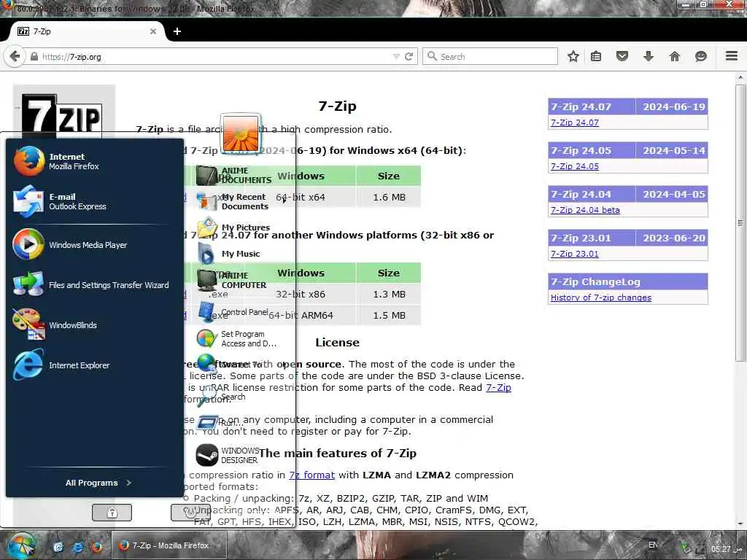This screenshot has width=747, height=560.
Task: Open a new tab with the plus button
Action: pos(177,31)
